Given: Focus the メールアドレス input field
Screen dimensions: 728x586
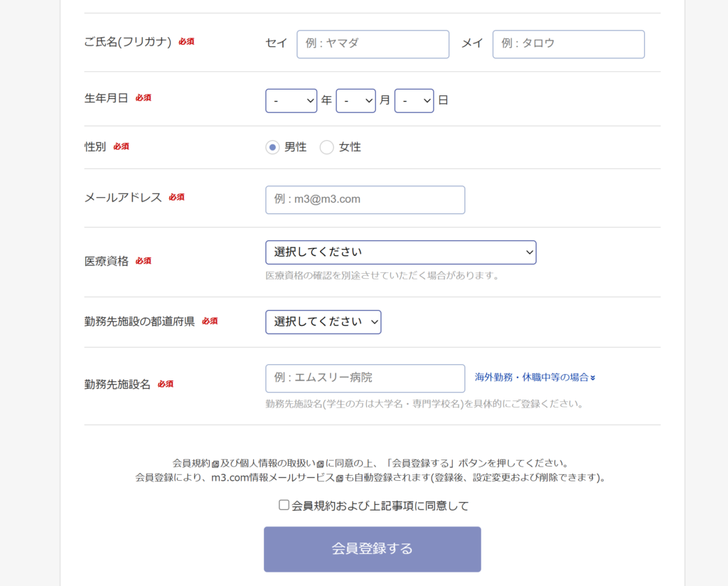Looking at the screenshot, I should tap(365, 200).
